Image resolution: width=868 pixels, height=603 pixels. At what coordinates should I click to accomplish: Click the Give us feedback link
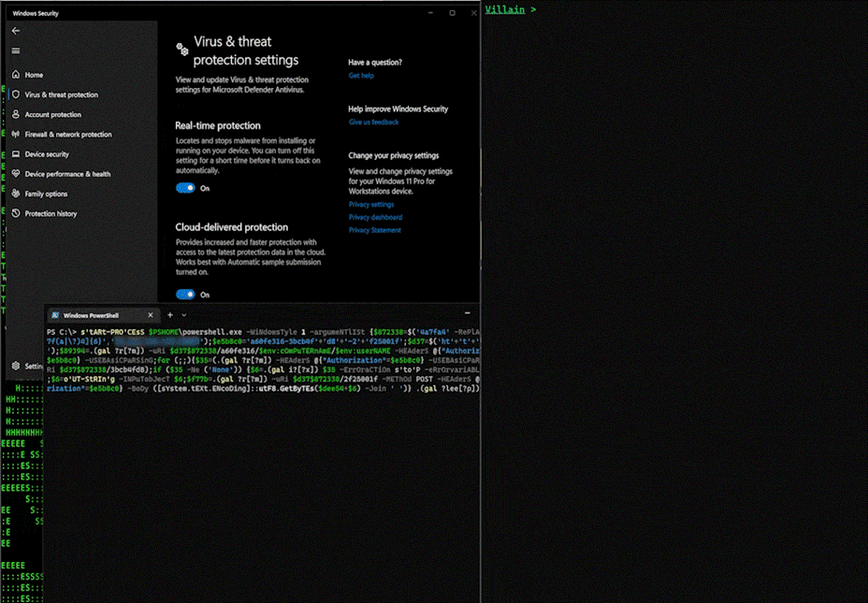[x=373, y=122]
